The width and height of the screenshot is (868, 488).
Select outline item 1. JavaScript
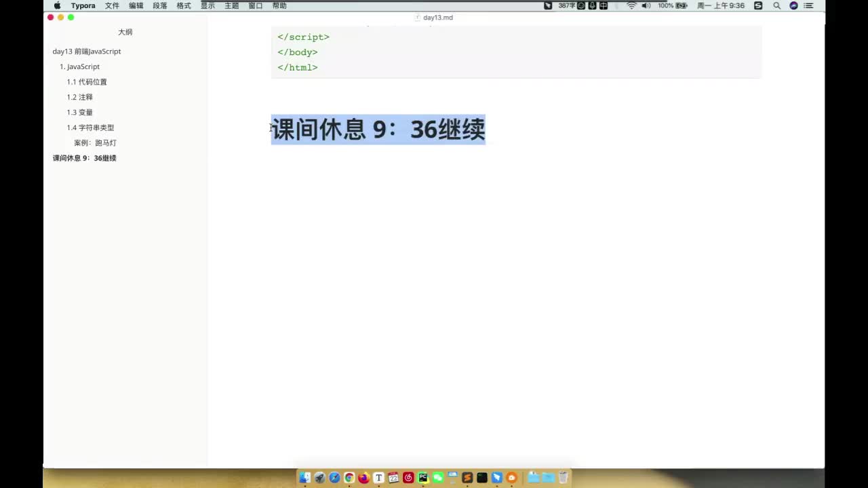tap(80, 66)
